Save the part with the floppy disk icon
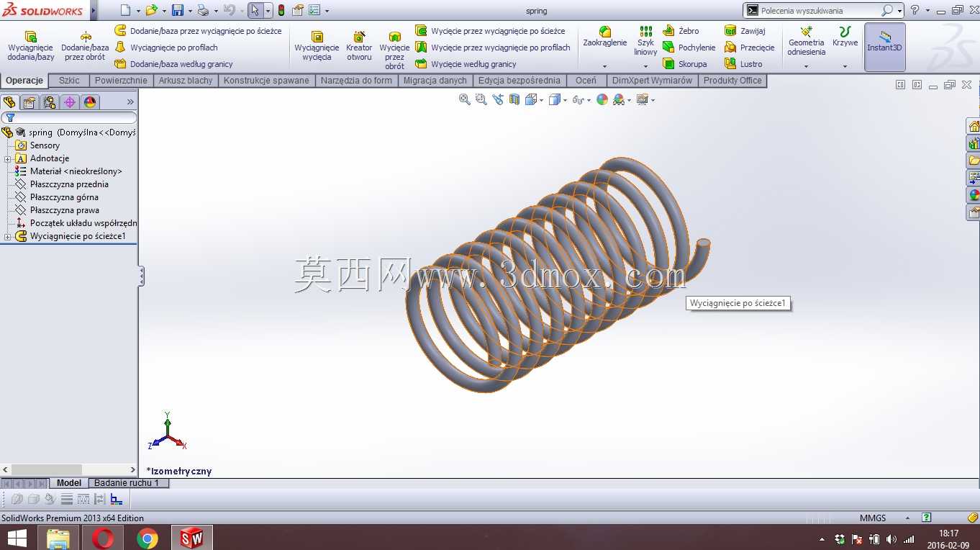This screenshot has width=980, height=550. click(x=178, y=10)
